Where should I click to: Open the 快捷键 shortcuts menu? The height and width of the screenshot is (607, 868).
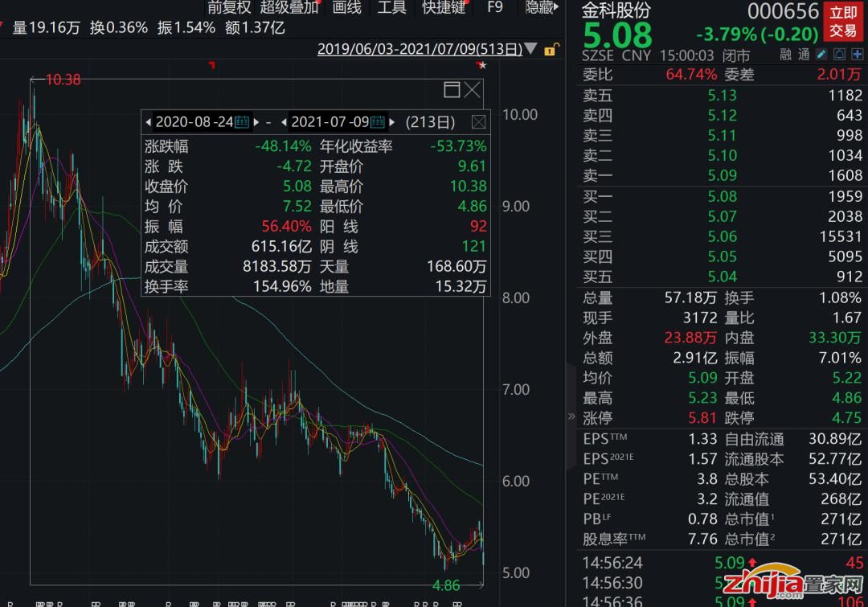(x=444, y=7)
